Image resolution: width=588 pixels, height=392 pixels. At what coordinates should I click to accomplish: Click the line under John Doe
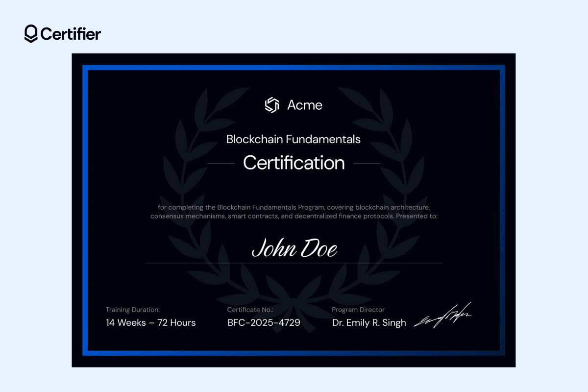click(294, 263)
